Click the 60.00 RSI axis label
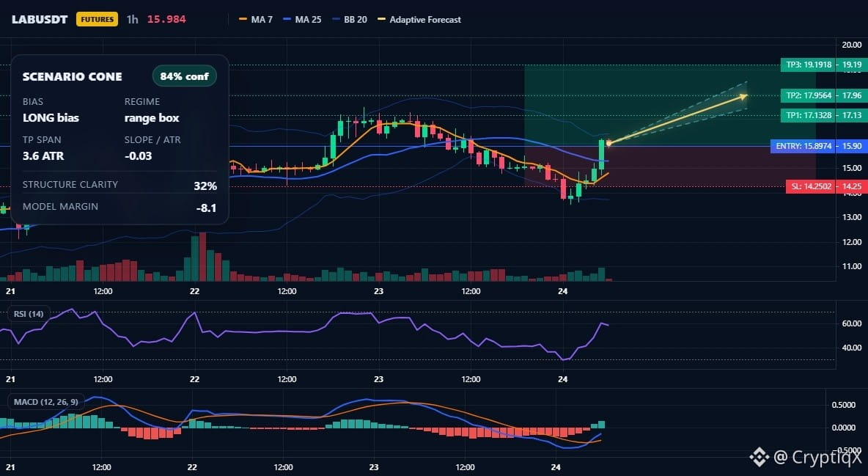Screen dimensions: 868x476 coord(851,323)
